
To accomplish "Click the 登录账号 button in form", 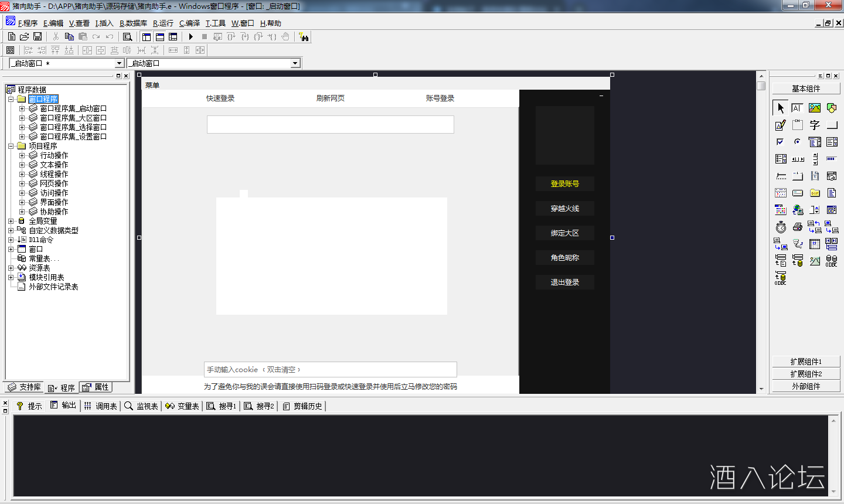I will point(564,184).
